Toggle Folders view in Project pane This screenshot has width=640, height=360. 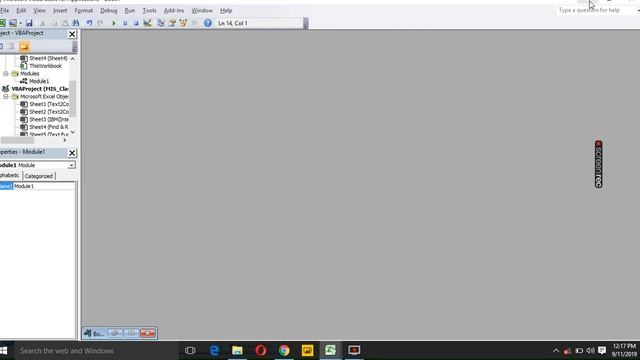click(x=24, y=47)
